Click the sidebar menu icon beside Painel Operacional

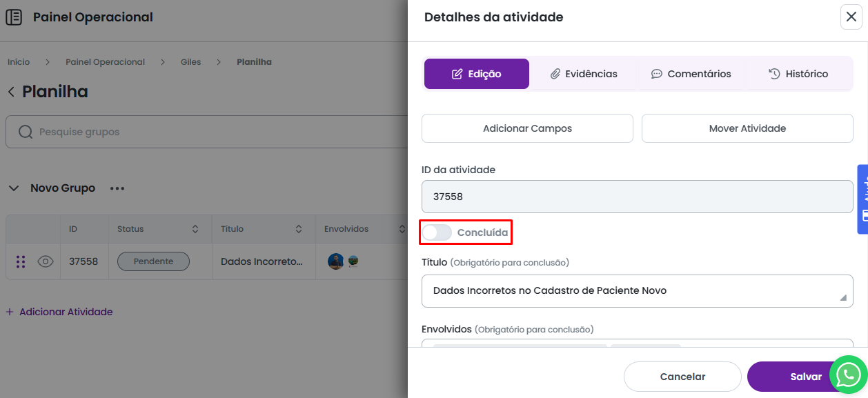click(x=14, y=17)
